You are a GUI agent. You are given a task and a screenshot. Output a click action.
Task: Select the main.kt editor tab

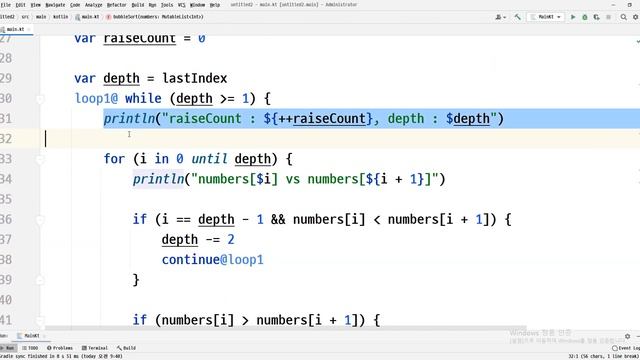(15, 29)
